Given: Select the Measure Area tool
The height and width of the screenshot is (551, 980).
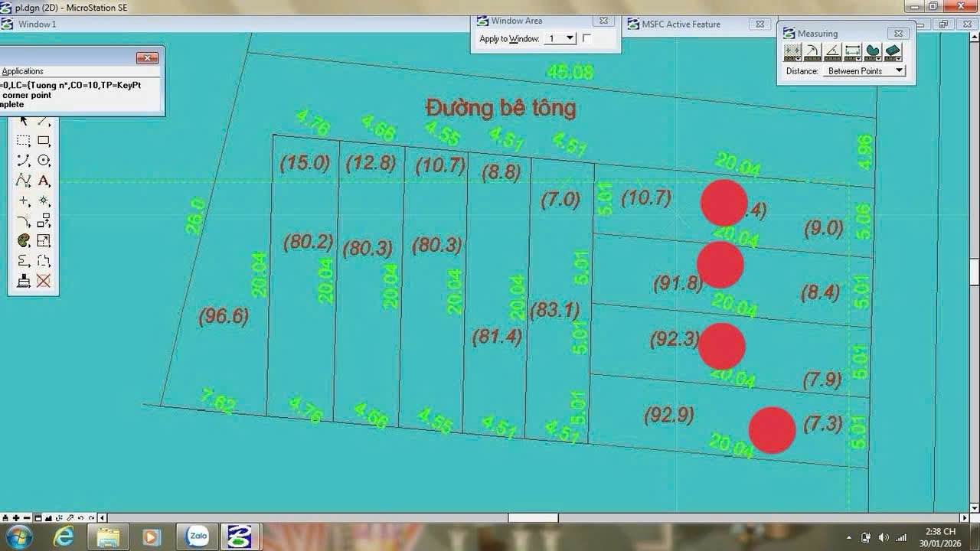Looking at the screenshot, I should pos(872,52).
